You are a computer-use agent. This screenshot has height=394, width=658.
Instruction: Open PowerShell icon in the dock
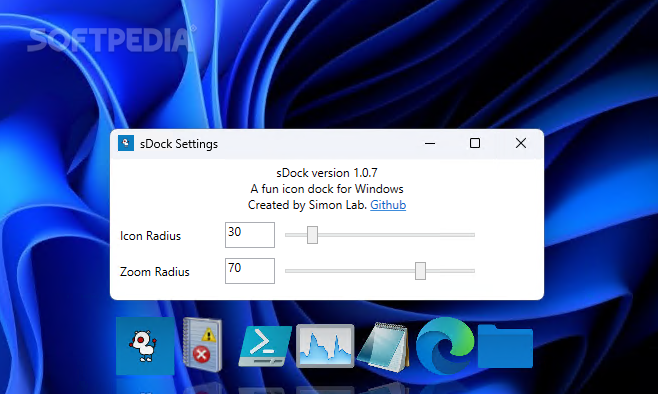[265, 346]
